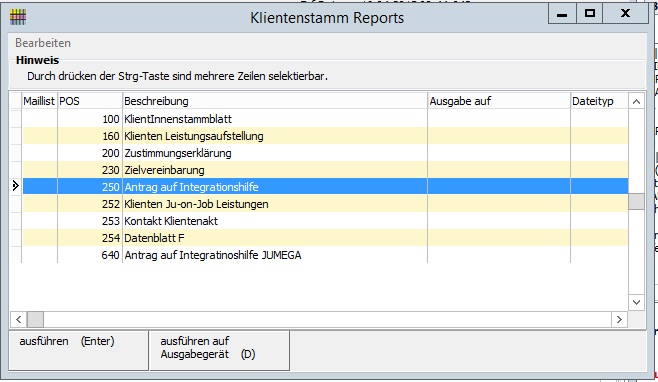658x382 pixels.
Task: Select the Klienten Leistungsaufstellung row
Action: point(325,136)
